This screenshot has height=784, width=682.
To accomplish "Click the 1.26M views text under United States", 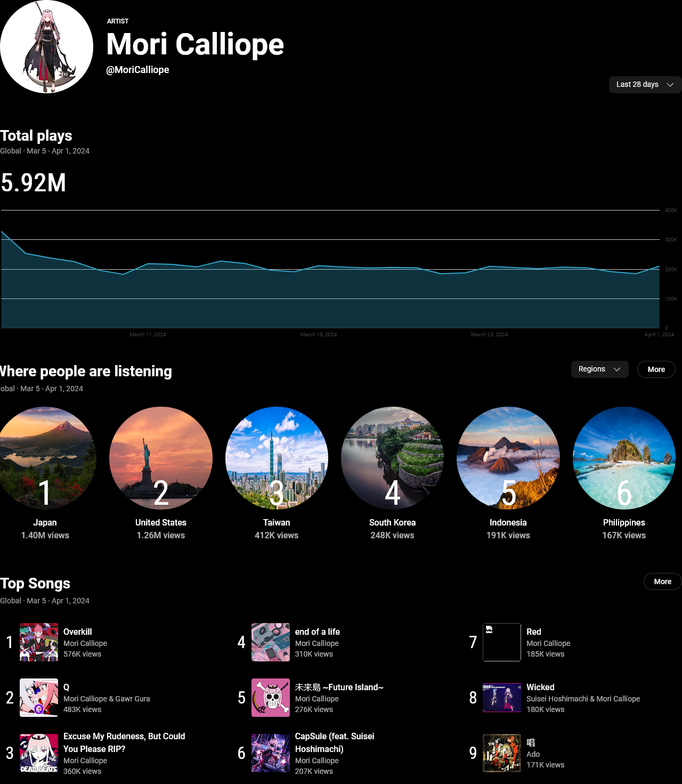I will tap(161, 535).
